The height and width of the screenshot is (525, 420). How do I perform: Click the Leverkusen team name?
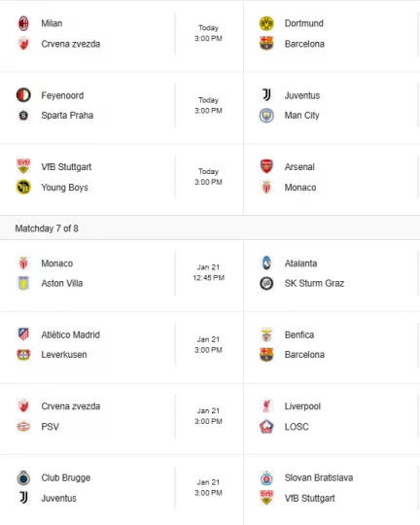click(64, 355)
